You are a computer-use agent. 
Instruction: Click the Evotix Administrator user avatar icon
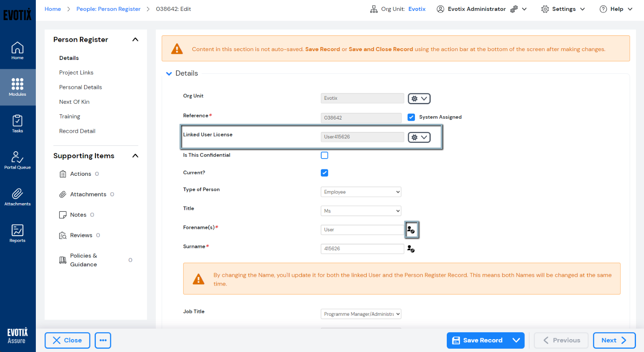click(x=440, y=9)
